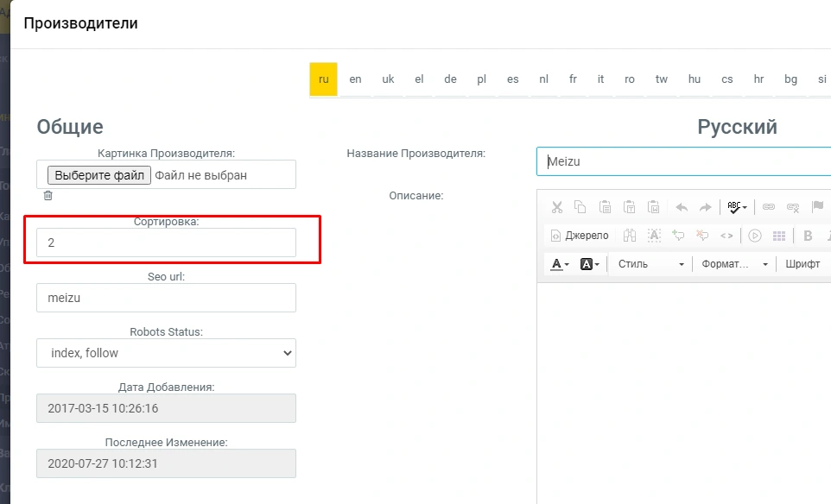Open the background color picker

[x=590, y=264]
